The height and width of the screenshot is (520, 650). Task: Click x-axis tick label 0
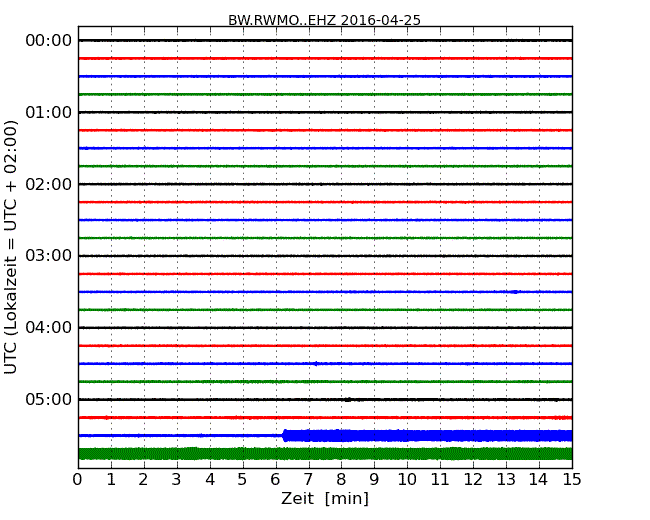coord(78,480)
